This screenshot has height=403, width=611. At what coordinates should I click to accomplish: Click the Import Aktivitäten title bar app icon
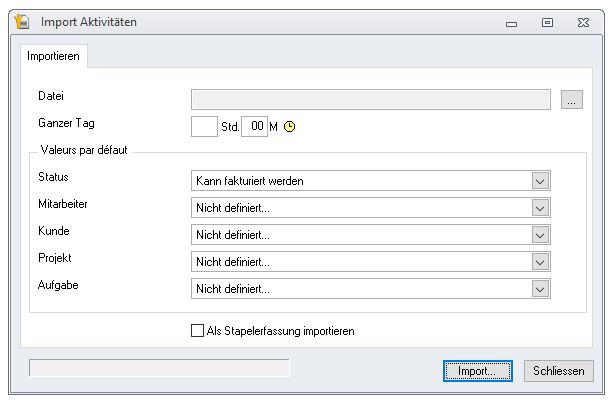pos(22,21)
